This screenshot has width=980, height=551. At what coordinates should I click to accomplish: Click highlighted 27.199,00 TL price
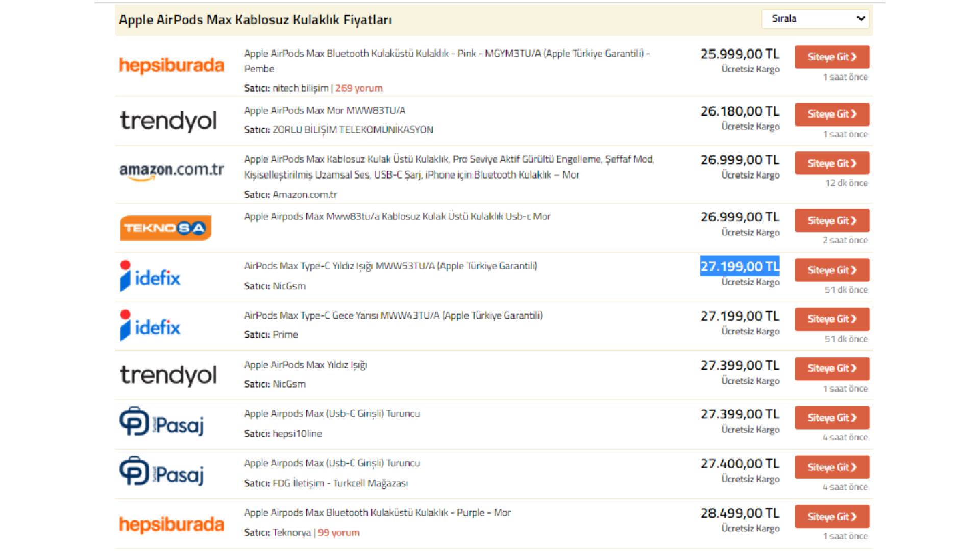click(x=740, y=266)
